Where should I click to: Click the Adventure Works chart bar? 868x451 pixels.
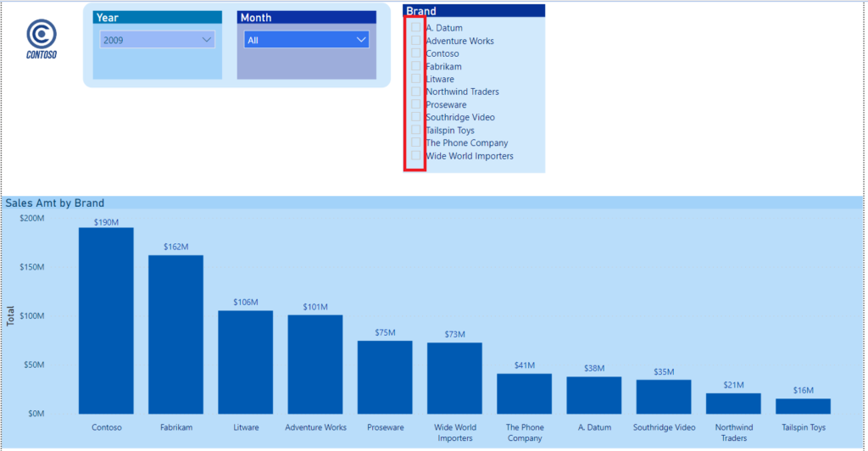[315, 365]
